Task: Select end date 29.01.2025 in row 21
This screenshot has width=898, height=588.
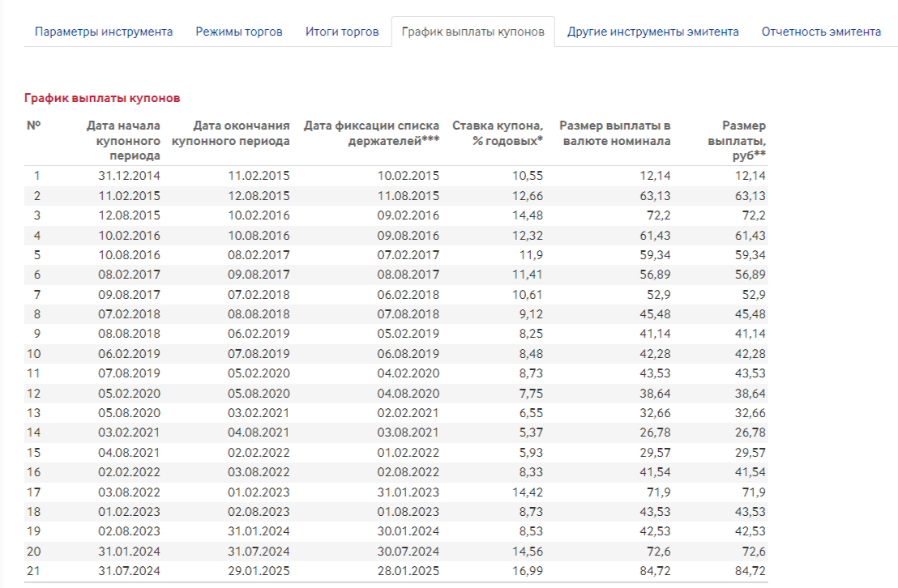Action: 259,571
